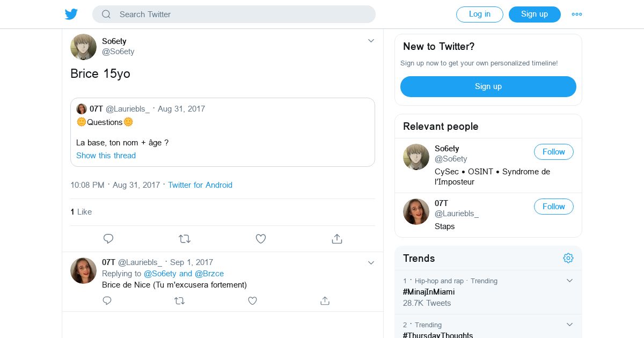Open dropdown for #MinajInMiami trend
The image size is (644, 338).
pyautogui.click(x=569, y=281)
